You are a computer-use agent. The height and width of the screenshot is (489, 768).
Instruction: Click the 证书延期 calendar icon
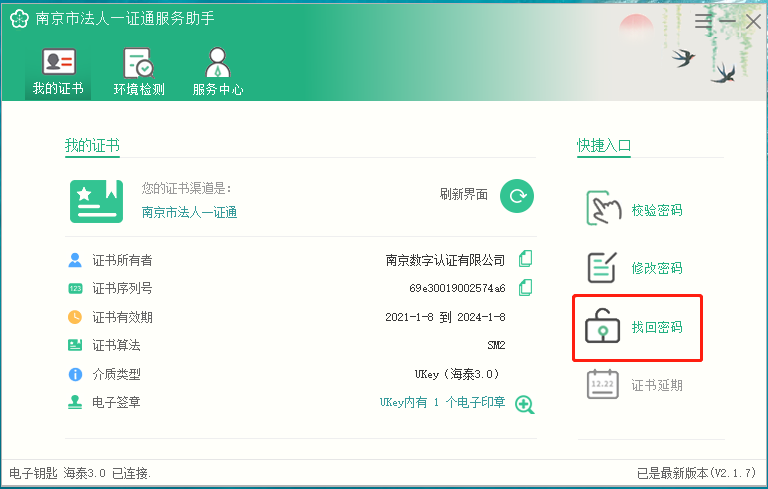(x=602, y=384)
